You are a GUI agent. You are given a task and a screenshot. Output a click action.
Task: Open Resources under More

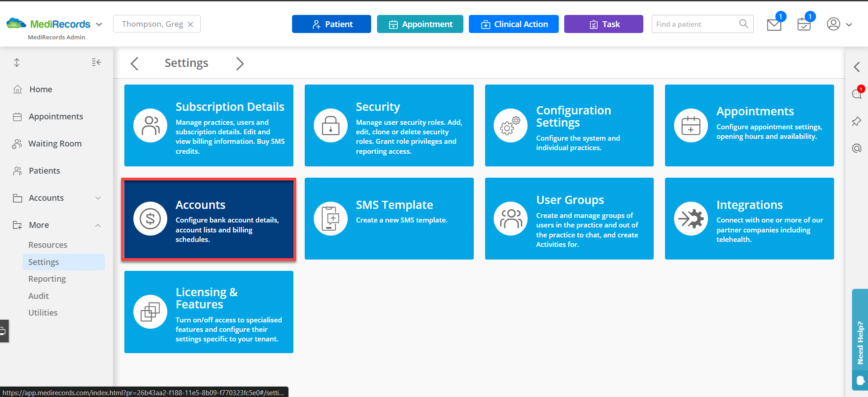tap(47, 245)
